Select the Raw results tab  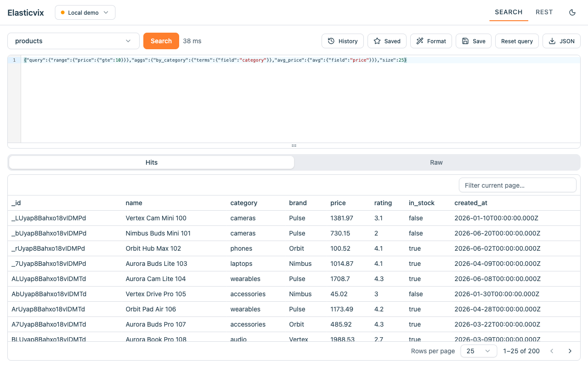[436, 162]
